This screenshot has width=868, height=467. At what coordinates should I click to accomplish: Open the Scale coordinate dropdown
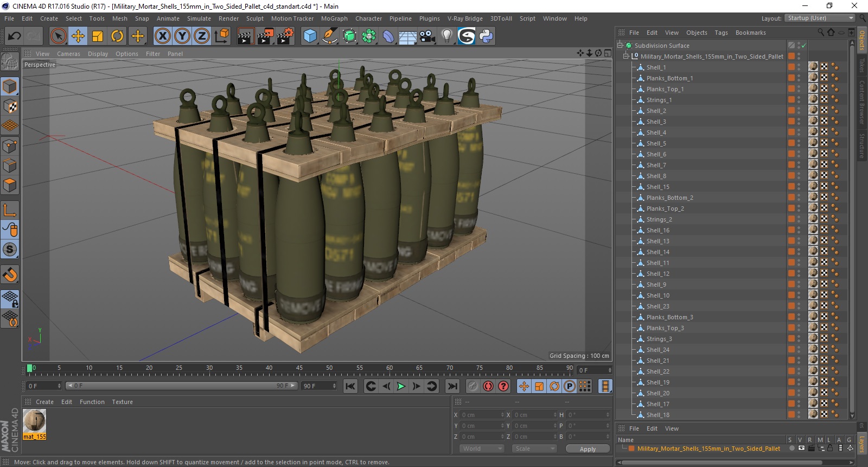(534, 449)
